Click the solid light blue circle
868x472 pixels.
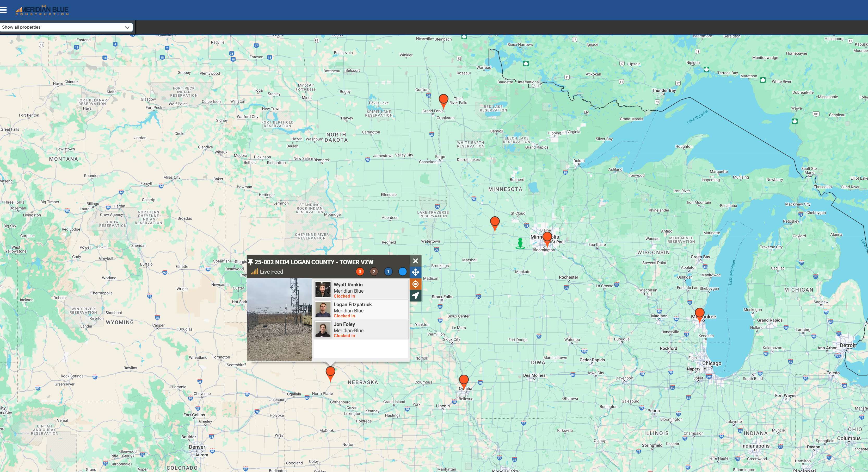coord(402,272)
